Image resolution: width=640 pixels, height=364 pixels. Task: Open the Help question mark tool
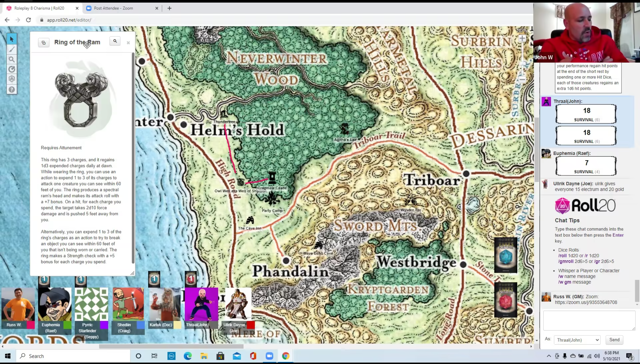[11, 89]
